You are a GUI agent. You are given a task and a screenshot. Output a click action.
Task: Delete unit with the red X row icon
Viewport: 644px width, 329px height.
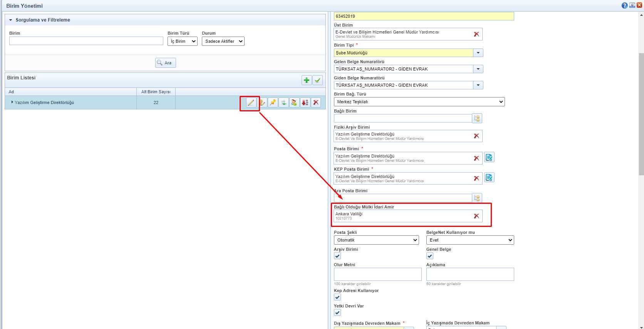(x=316, y=102)
